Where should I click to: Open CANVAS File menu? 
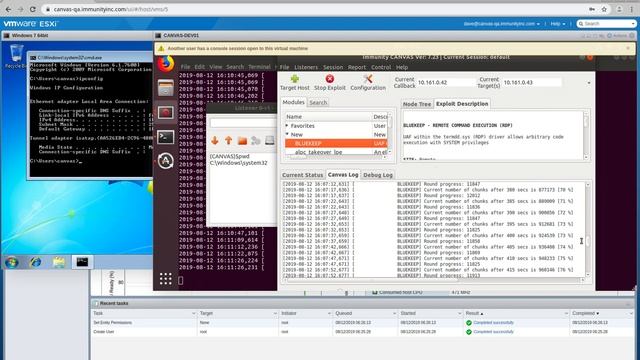[x=284, y=67]
